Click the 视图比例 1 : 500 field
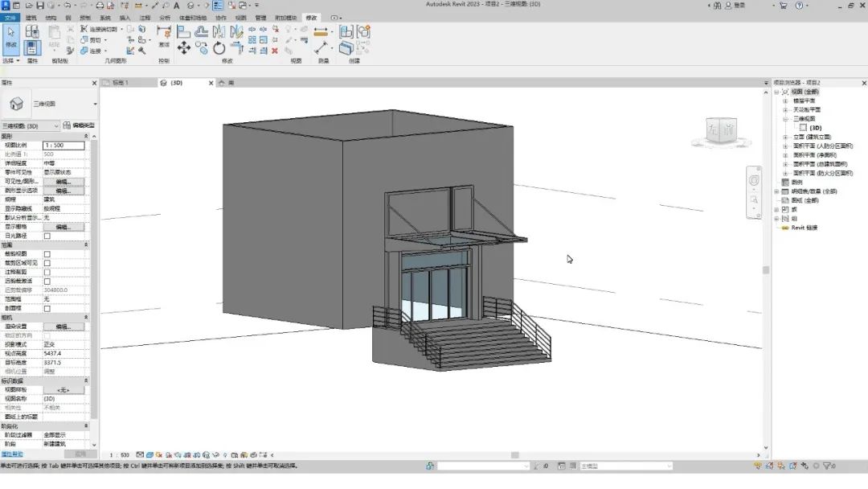 point(63,145)
